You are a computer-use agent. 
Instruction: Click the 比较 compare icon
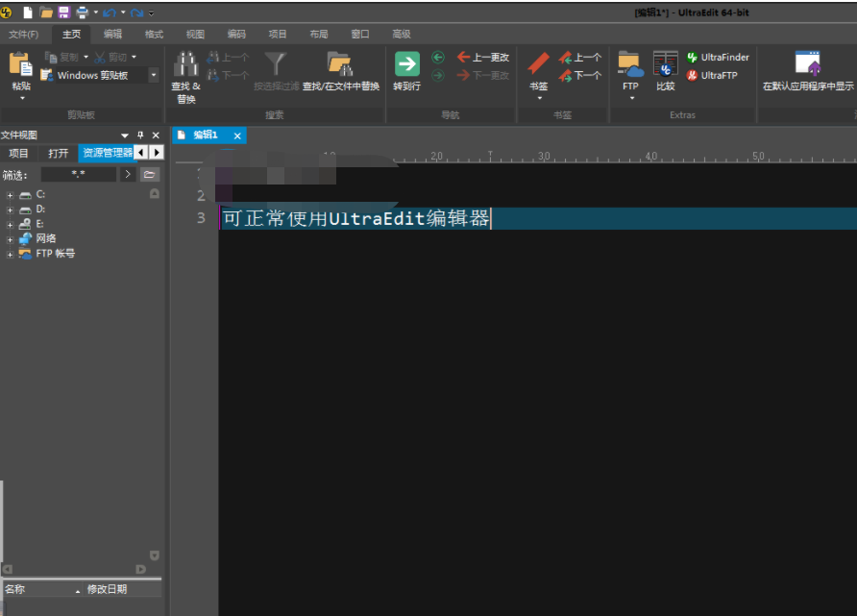point(665,64)
